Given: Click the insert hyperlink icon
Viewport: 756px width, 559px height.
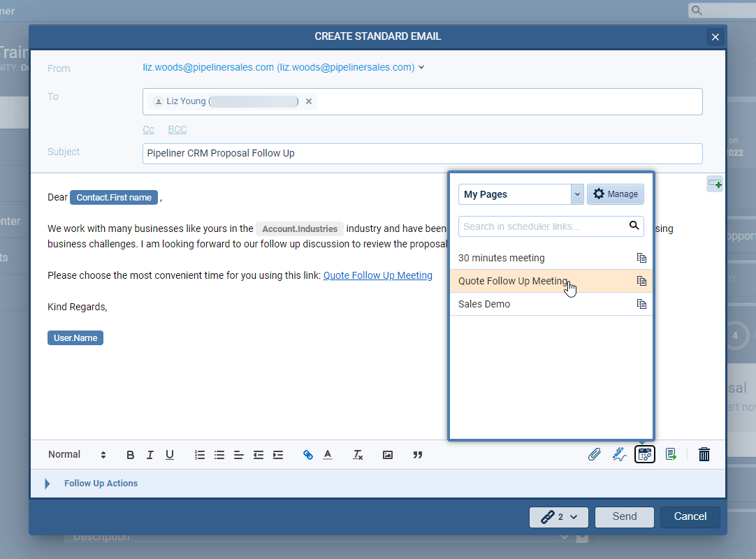Looking at the screenshot, I should click(308, 455).
